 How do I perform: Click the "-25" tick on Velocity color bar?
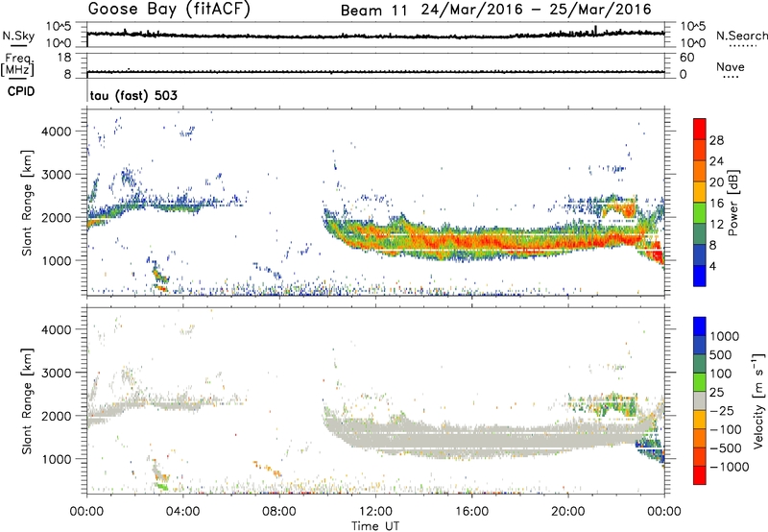[722, 411]
